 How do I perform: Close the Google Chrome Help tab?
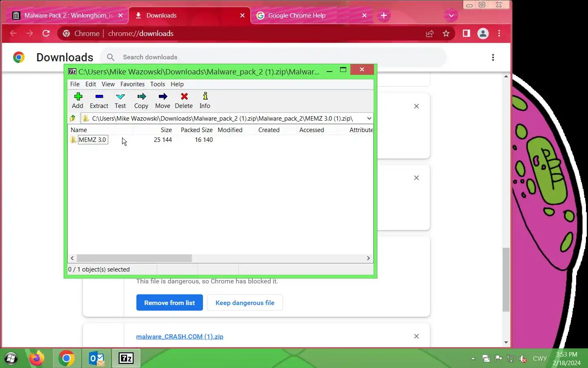(365, 16)
